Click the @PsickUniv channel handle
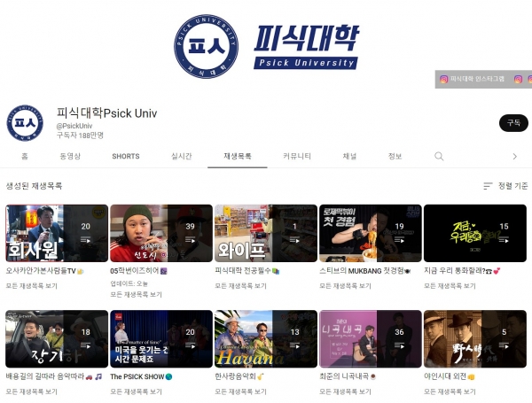Image resolution: width=532 pixels, height=403 pixels. [74, 126]
